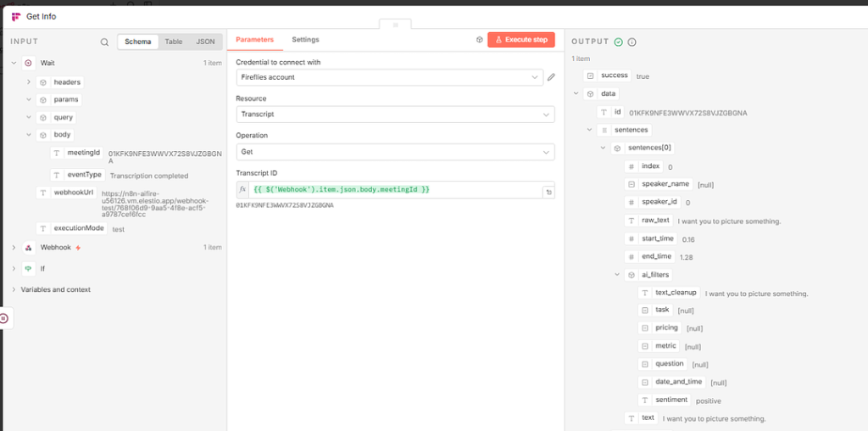Open the Operation dropdown set to Get
The height and width of the screenshot is (431, 868).
[395, 152]
